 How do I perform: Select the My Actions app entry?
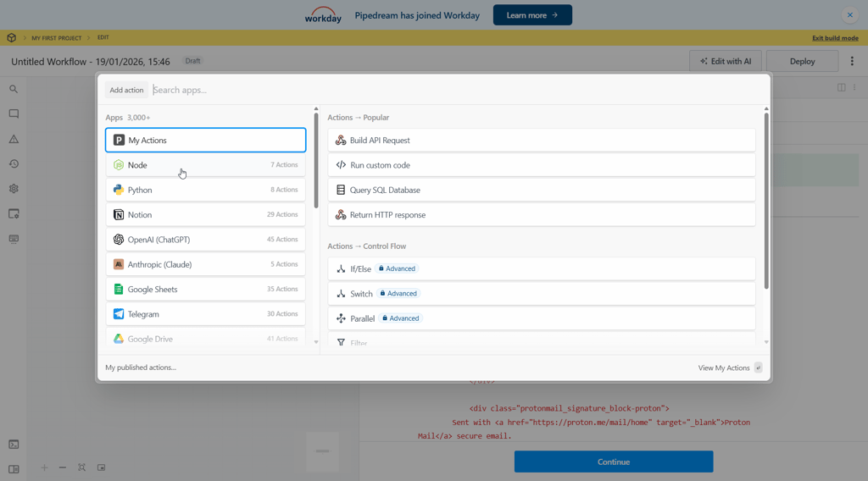click(205, 140)
